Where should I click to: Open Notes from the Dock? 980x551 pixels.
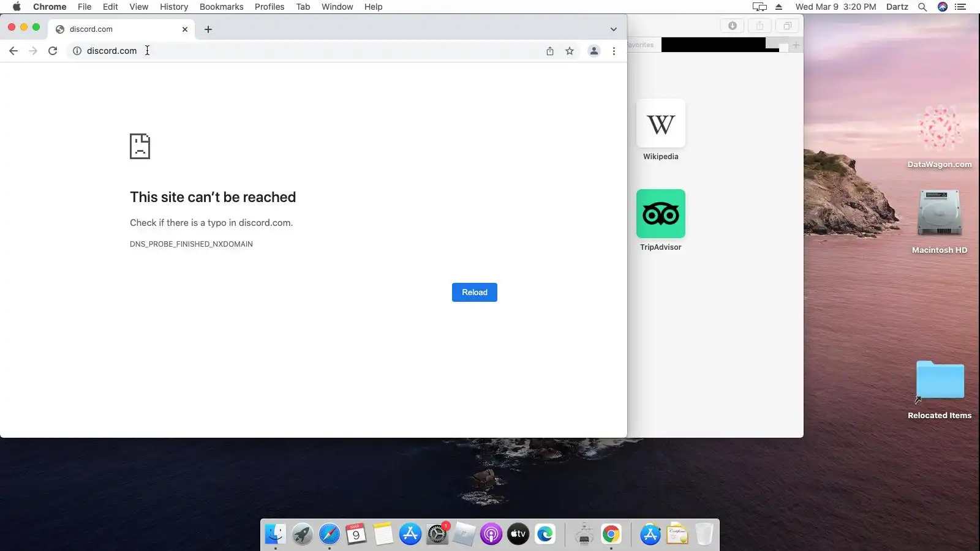click(x=383, y=534)
